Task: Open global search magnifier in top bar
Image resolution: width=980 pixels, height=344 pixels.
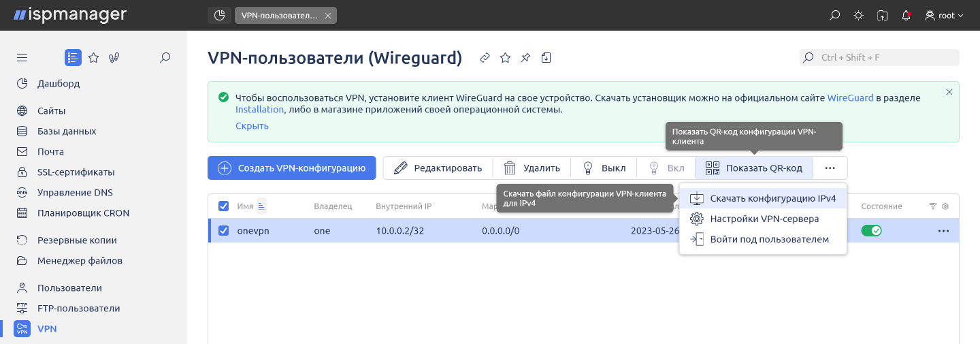Action: pos(835,15)
